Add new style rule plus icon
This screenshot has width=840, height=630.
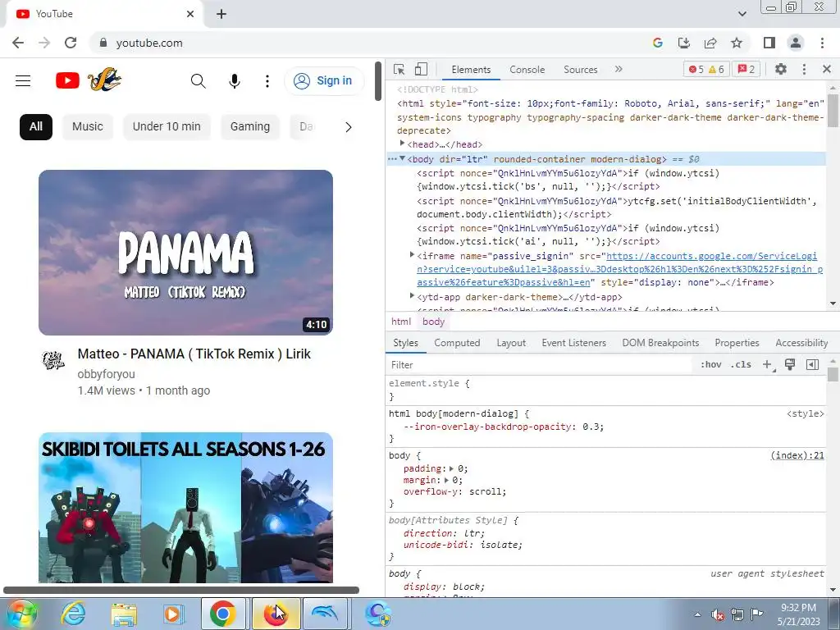pos(768,365)
